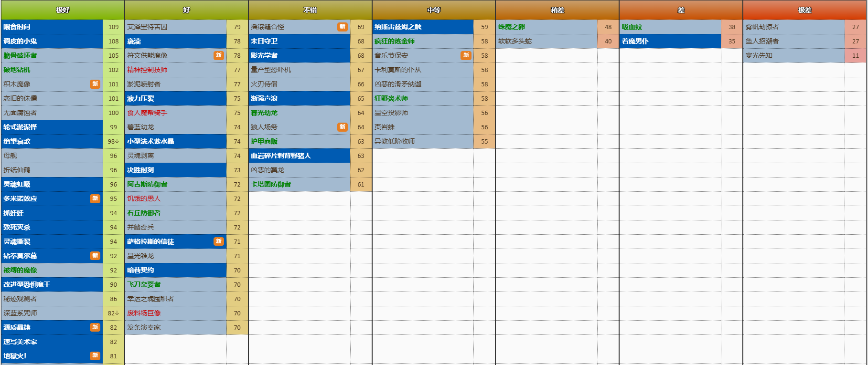Select the 不错 column header
Viewport: 868px width, 365px height.
(310, 10)
